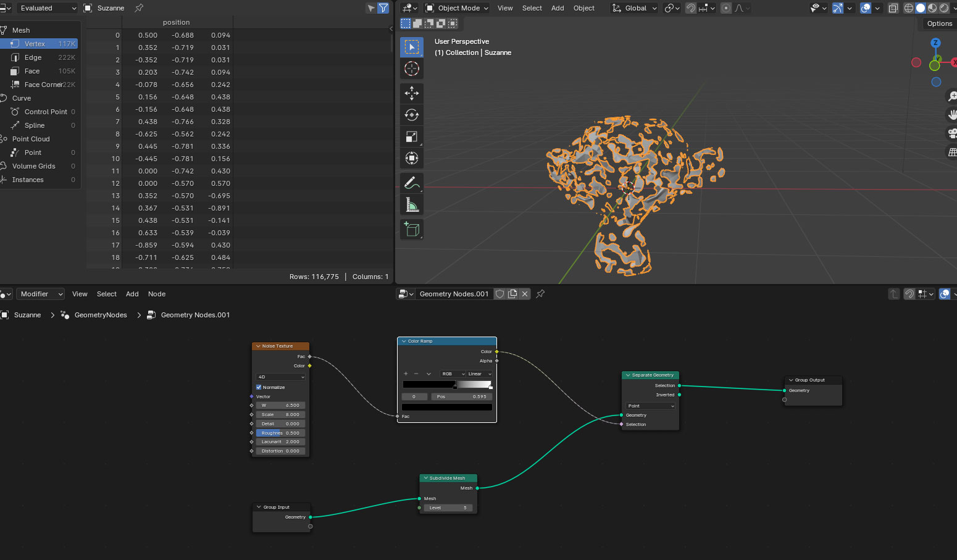Screen dimensions: 957x560
Task: Open the Node menu in node editor
Action: (157, 294)
